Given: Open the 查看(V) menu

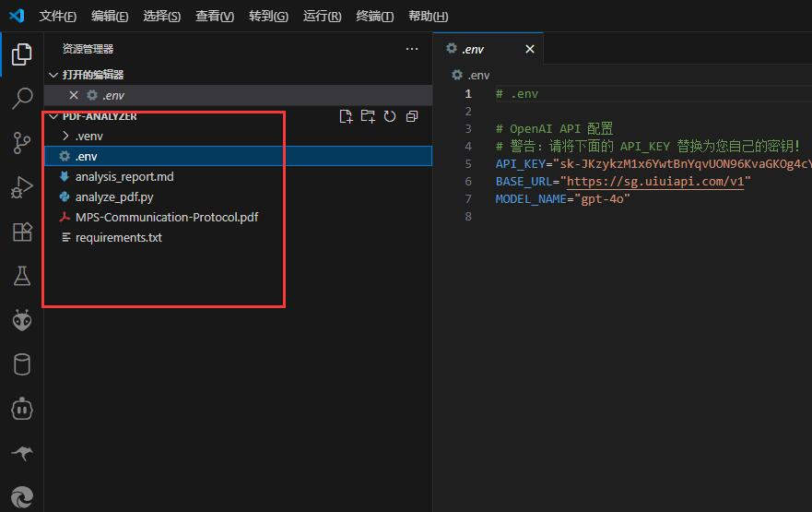Looking at the screenshot, I should point(215,16).
